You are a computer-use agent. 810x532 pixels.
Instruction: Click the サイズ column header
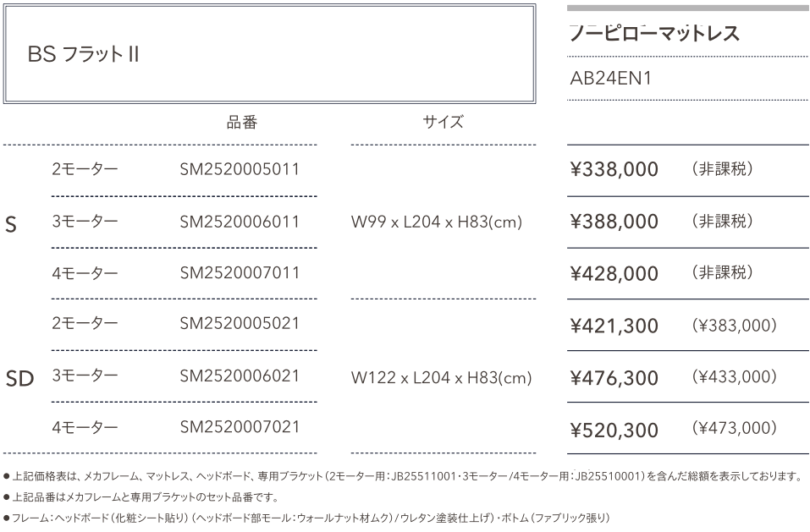pyautogui.click(x=443, y=123)
